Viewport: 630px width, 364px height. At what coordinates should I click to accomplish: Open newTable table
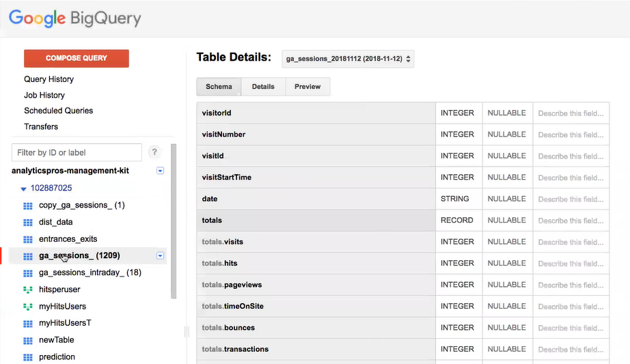(56, 340)
